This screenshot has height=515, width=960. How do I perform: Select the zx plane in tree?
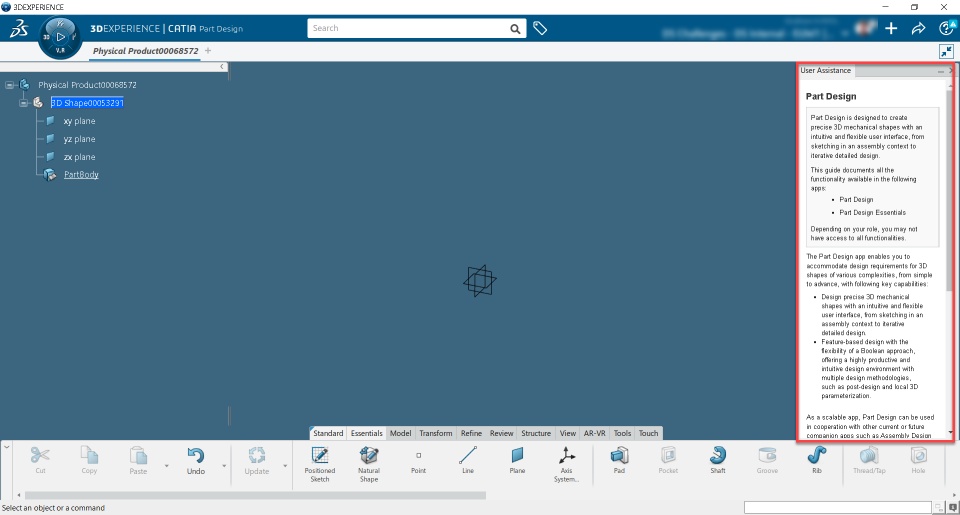tap(79, 157)
